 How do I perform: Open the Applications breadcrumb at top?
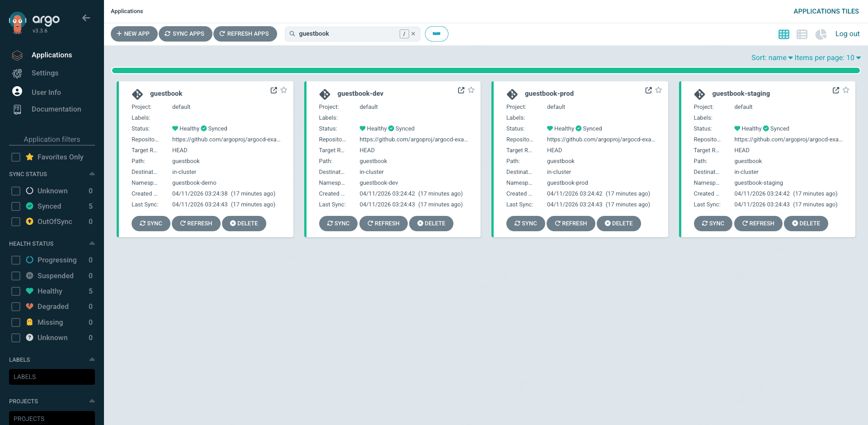click(x=127, y=11)
